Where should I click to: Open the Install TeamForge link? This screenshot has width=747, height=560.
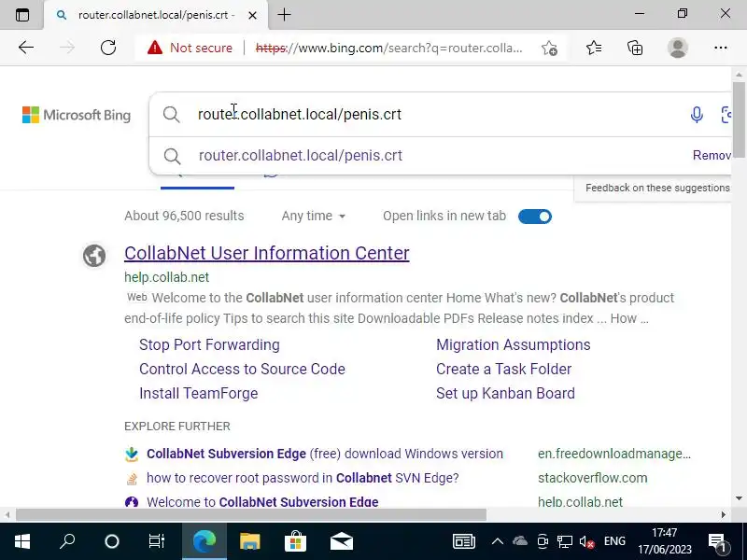tap(199, 393)
